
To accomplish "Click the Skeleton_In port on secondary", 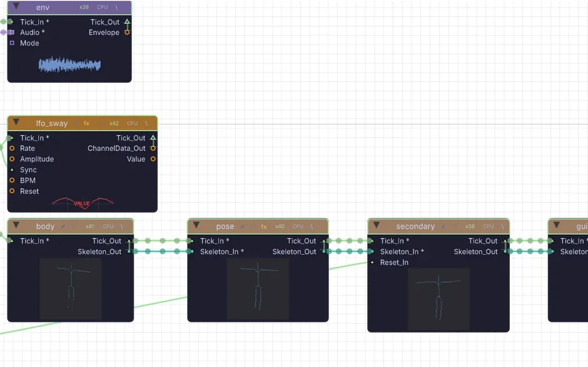I will [x=372, y=251].
